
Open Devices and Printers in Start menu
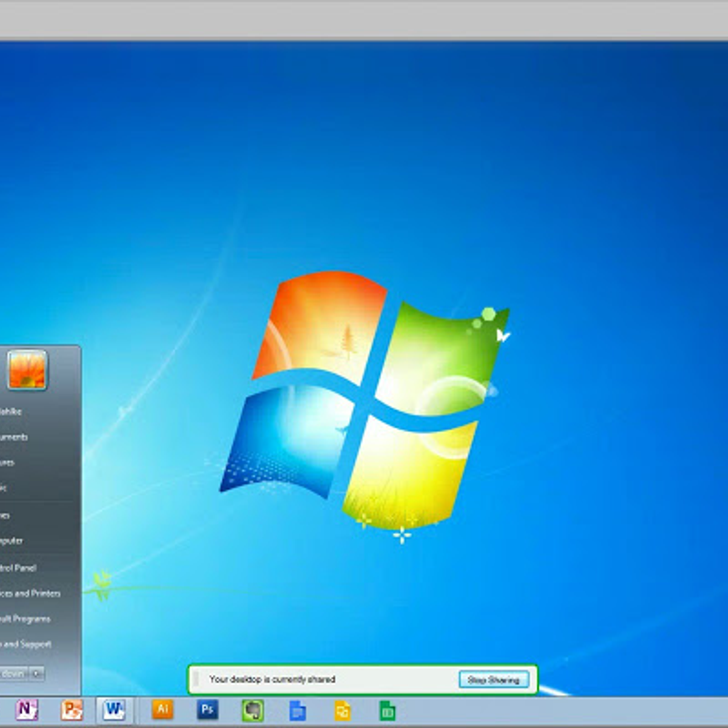click(x=30, y=593)
